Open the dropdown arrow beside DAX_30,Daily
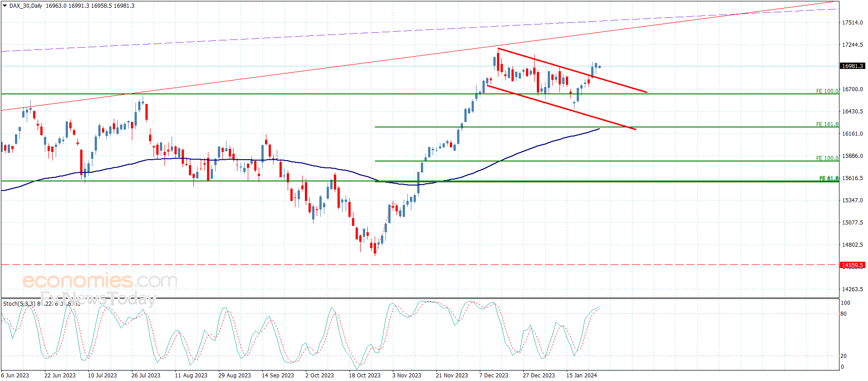868x381 pixels. (x=5, y=6)
